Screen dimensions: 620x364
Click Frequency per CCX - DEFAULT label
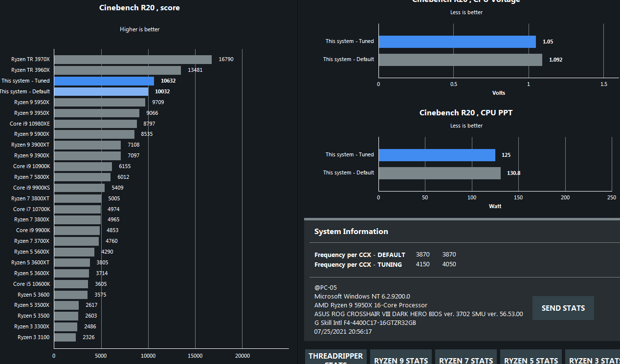pyautogui.click(x=360, y=255)
